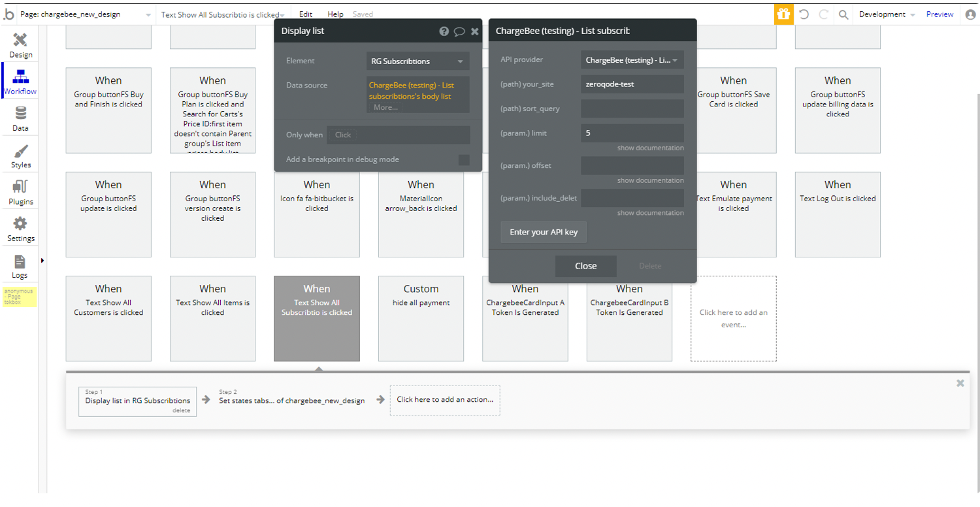Viewport: 980px width, 507px height.
Task: Open the Help menu
Action: tap(335, 14)
